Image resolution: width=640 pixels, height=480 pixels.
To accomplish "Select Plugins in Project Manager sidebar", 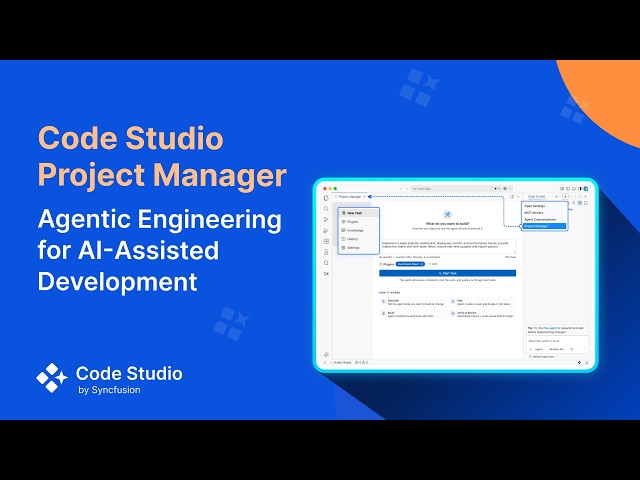I will 359,222.
